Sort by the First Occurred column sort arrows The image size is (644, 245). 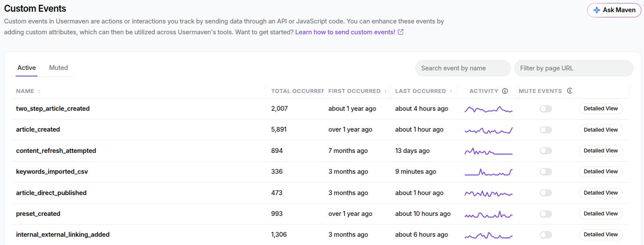[385, 91]
